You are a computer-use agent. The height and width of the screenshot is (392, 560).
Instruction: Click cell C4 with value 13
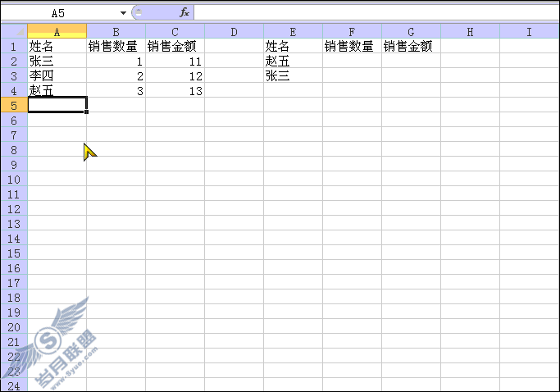coord(175,91)
